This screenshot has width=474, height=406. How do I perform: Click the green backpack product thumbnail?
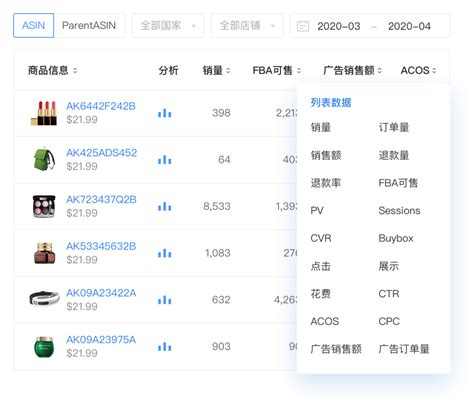coord(44,159)
